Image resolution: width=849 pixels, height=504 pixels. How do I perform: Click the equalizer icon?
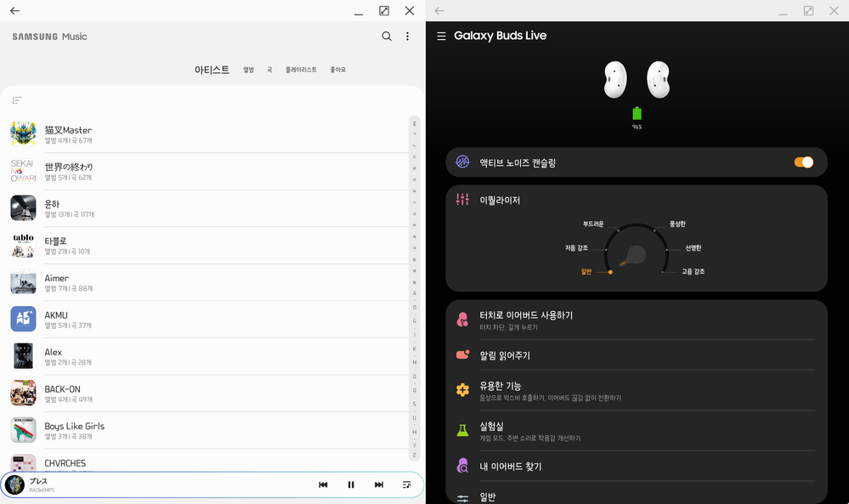coord(462,199)
